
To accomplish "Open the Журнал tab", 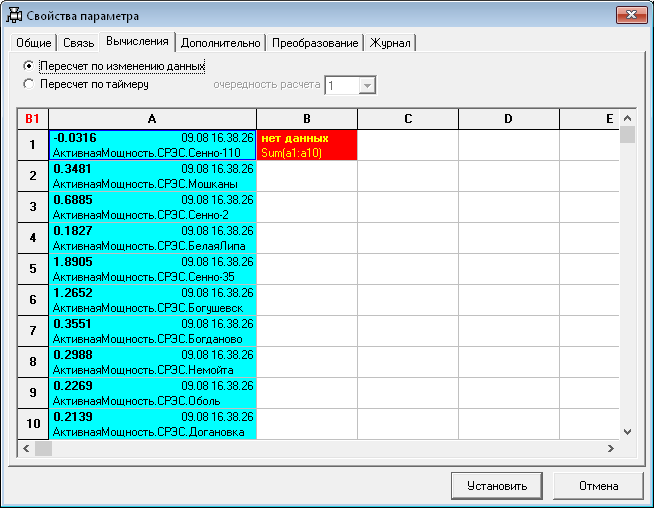I will point(391,43).
